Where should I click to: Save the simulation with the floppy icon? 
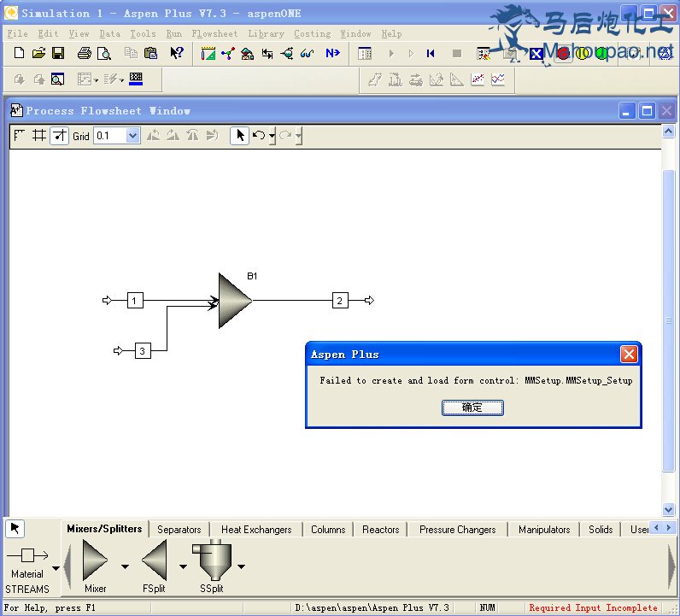pyautogui.click(x=58, y=53)
